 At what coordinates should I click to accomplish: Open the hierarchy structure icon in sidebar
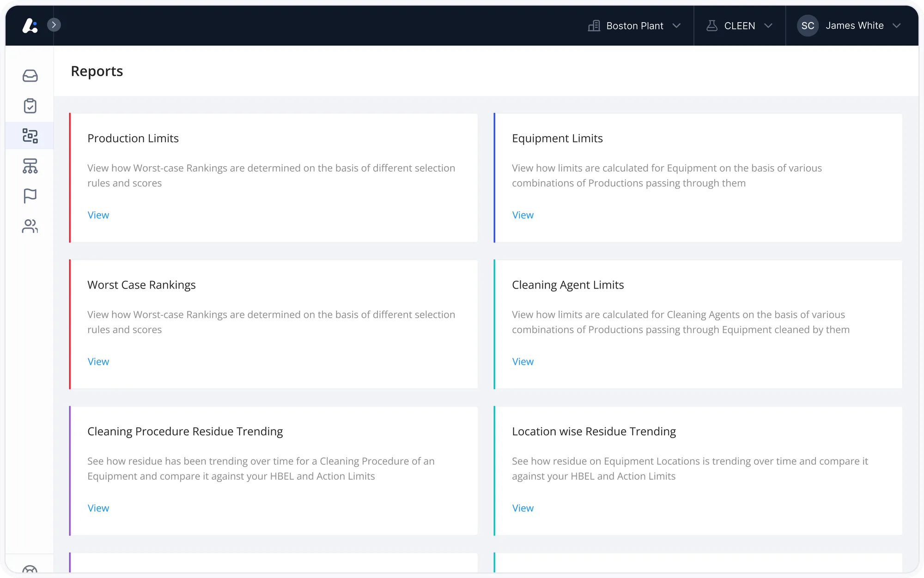click(30, 166)
